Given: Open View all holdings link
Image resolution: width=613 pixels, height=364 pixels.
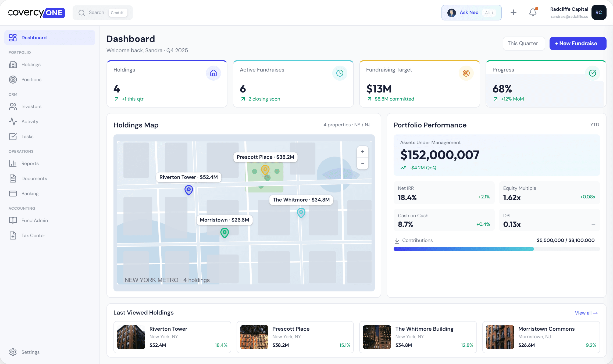Looking at the screenshot, I should tap(586, 313).
